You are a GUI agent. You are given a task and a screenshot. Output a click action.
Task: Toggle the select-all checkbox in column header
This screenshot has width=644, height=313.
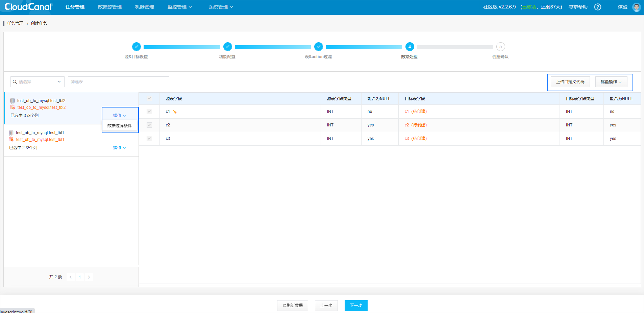(149, 98)
